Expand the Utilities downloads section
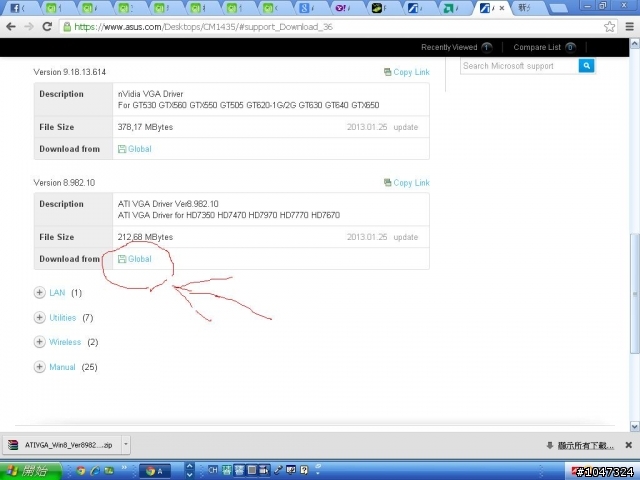This screenshot has width=640, height=480. (x=39, y=318)
